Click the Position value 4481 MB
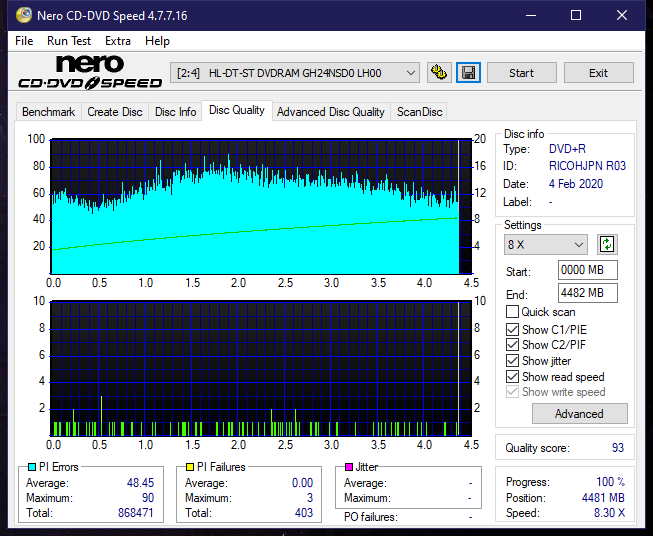The height and width of the screenshot is (536, 653). tap(603, 498)
